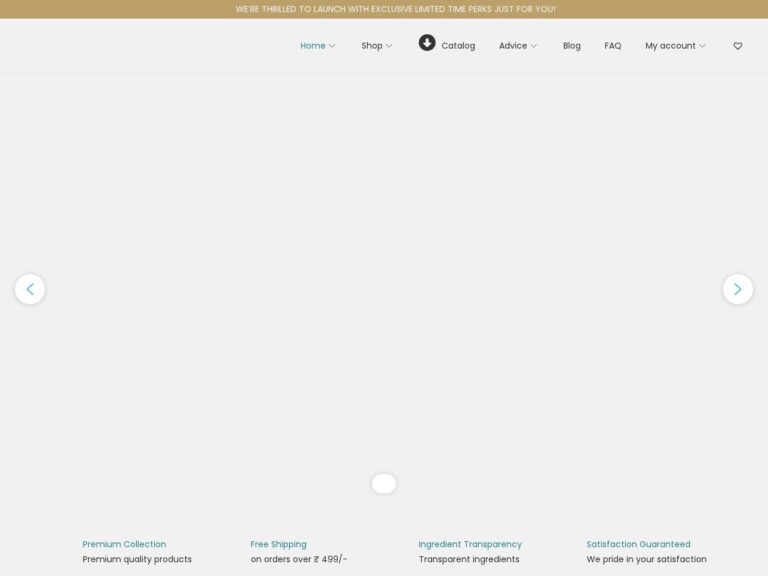Open the Catalog menu item
Image resolution: width=768 pixels, height=576 pixels.
[x=458, y=46]
